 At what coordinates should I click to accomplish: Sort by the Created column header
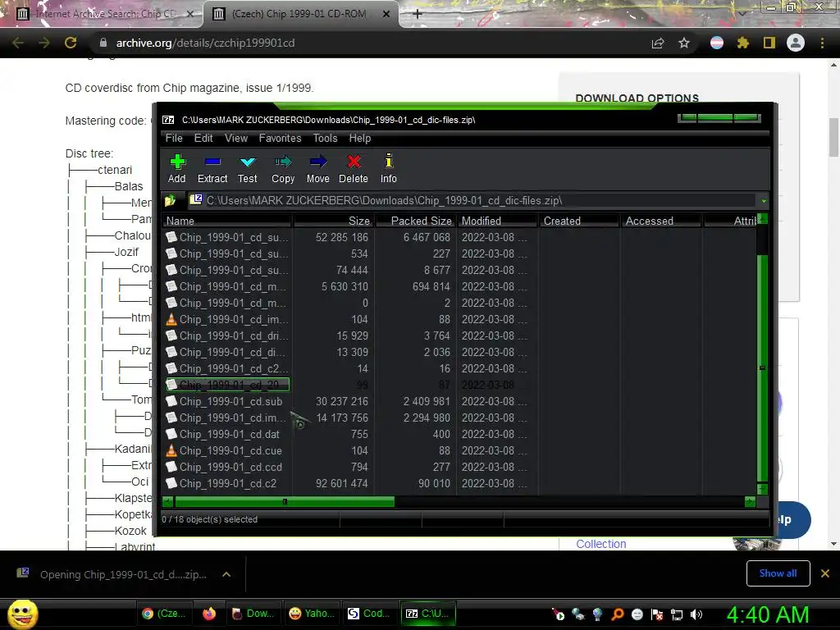[580, 221]
